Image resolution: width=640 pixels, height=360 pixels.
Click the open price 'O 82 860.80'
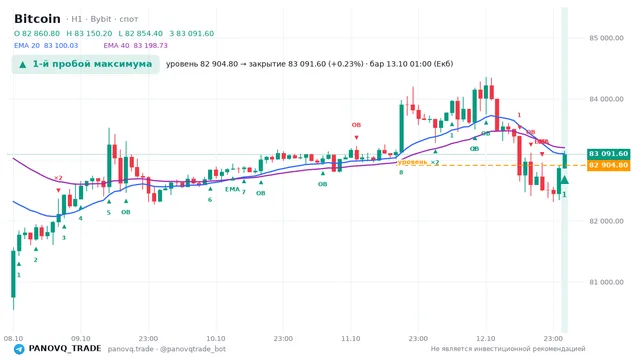[37, 33]
